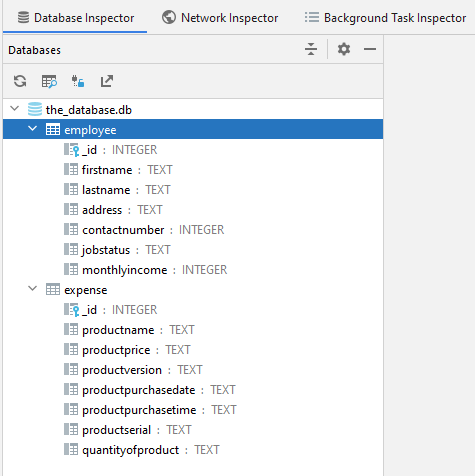This screenshot has width=475, height=476.
Task: Collapse the employee table chevron
Action: click(32, 128)
